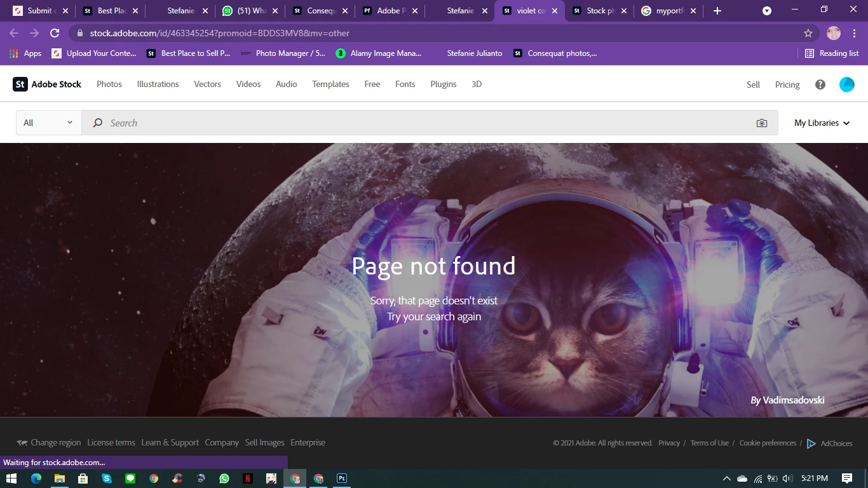
Task: Open OneDrive cloud icon in system tray
Action: point(742,478)
